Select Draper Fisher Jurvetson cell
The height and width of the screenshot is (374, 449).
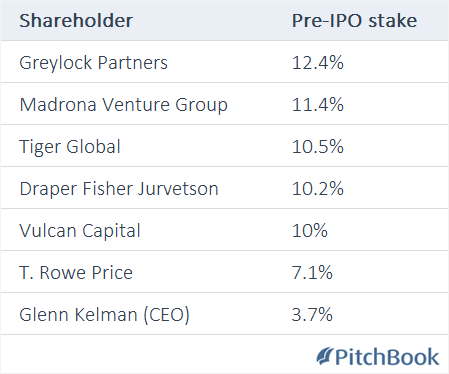click(x=119, y=189)
